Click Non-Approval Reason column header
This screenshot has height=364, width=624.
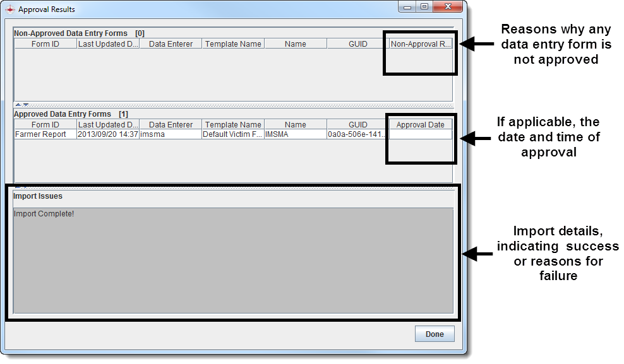(421, 44)
